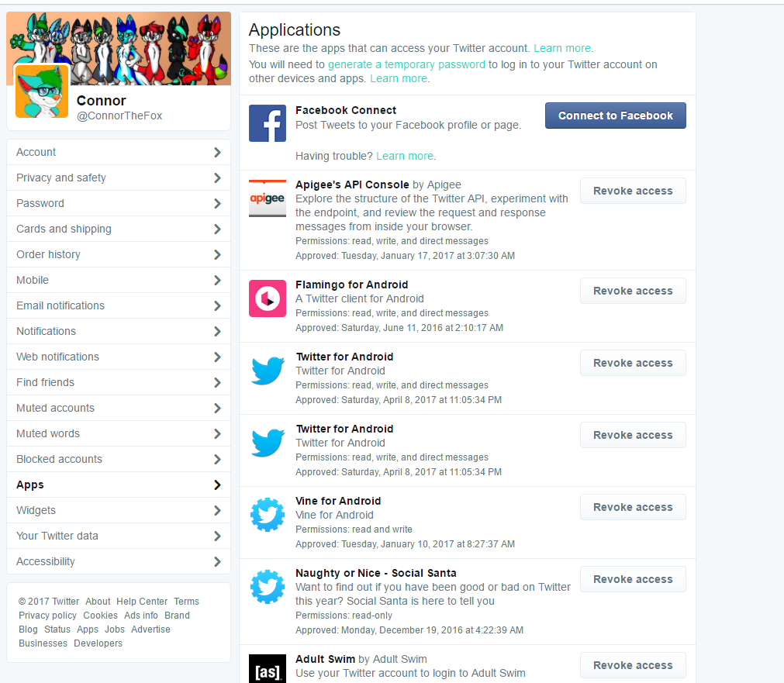
Task: Revoke access for Adult Swim
Action: 633,665
